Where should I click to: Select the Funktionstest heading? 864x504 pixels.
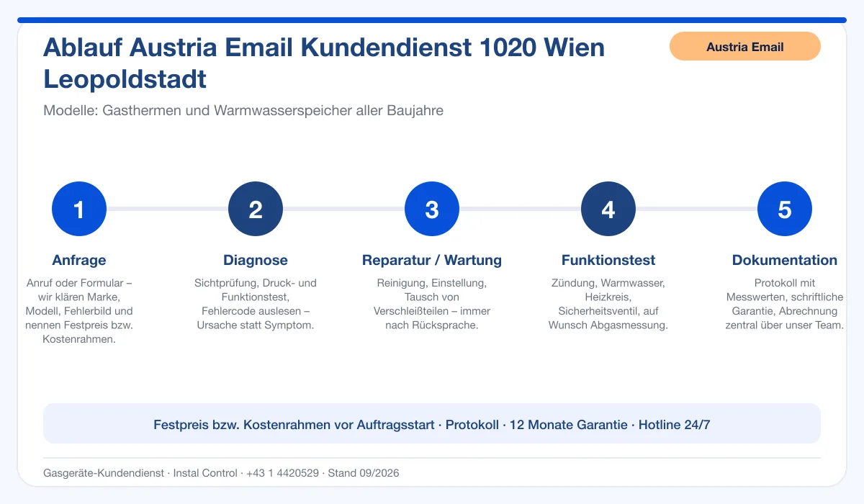tap(608, 260)
